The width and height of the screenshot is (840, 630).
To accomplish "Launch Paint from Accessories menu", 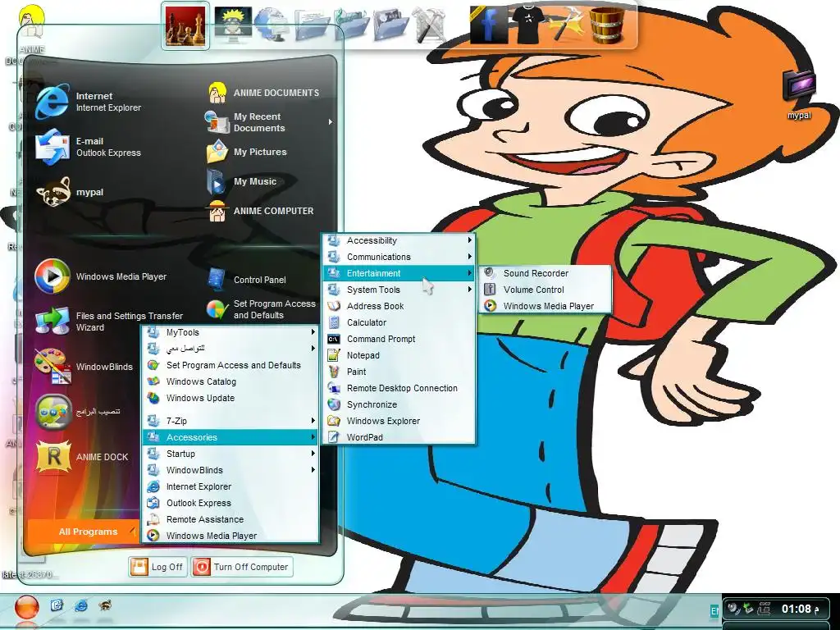I will coord(399,372).
